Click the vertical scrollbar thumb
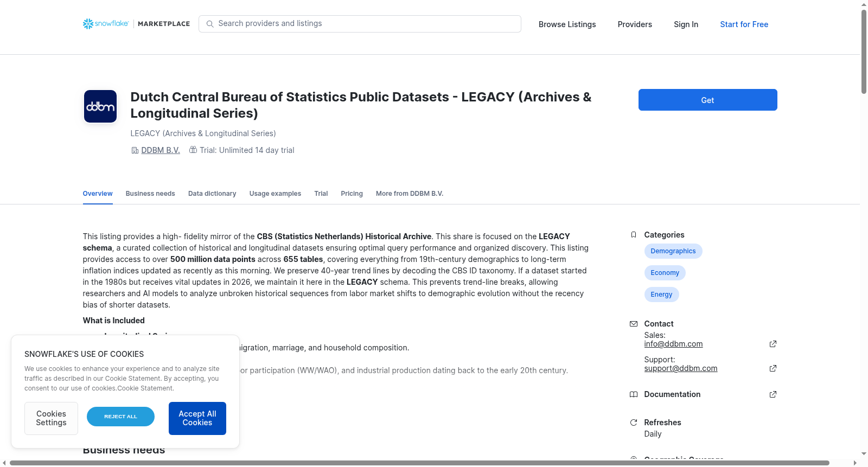This screenshot has height=467, width=868. [x=864, y=52]
